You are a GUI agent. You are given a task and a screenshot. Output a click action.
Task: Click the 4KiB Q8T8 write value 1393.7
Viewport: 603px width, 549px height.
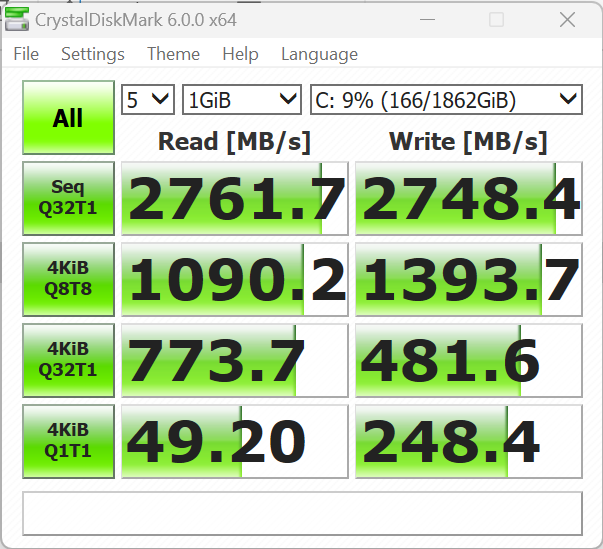tap(469, 279)
